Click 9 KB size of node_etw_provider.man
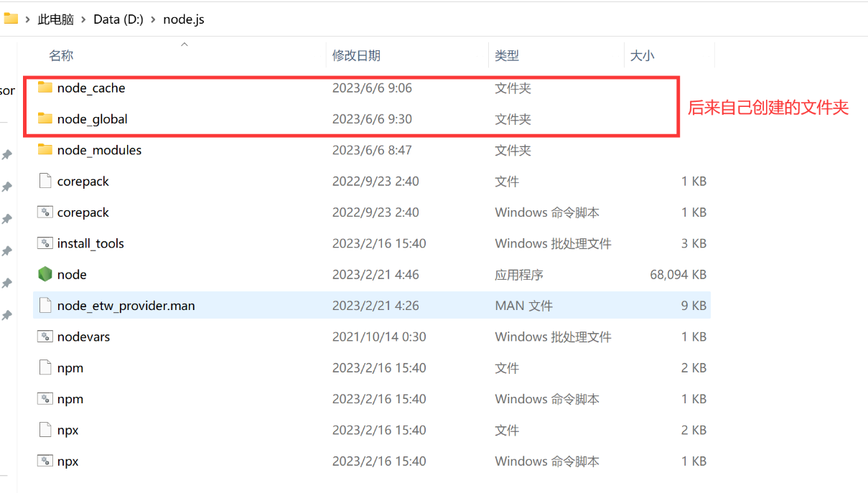 tap(694, 306)
